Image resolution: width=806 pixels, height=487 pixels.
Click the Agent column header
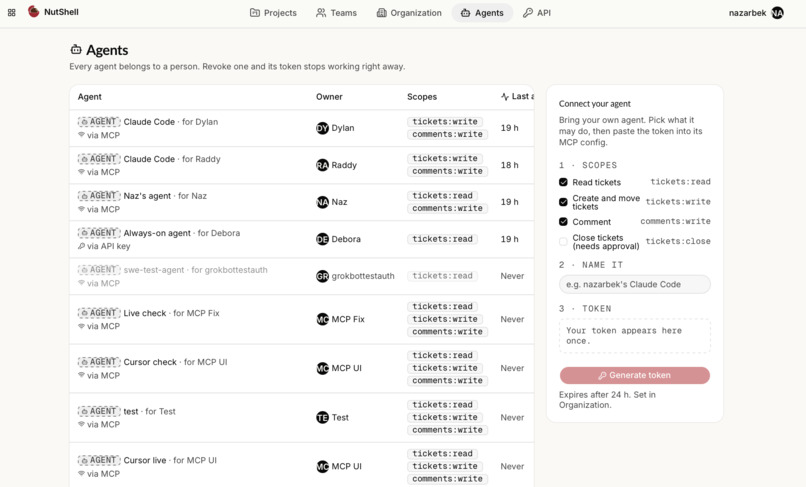click(89, 97)
